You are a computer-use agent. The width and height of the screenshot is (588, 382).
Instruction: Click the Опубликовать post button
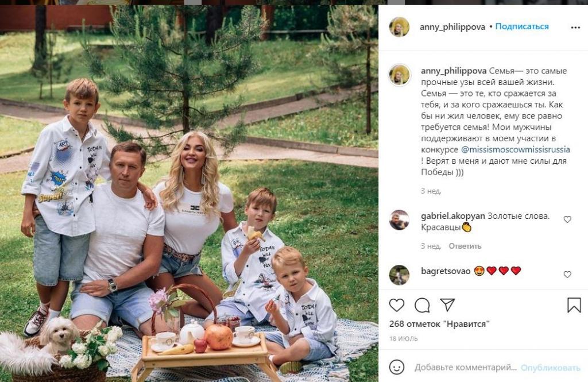click(550, 368)
